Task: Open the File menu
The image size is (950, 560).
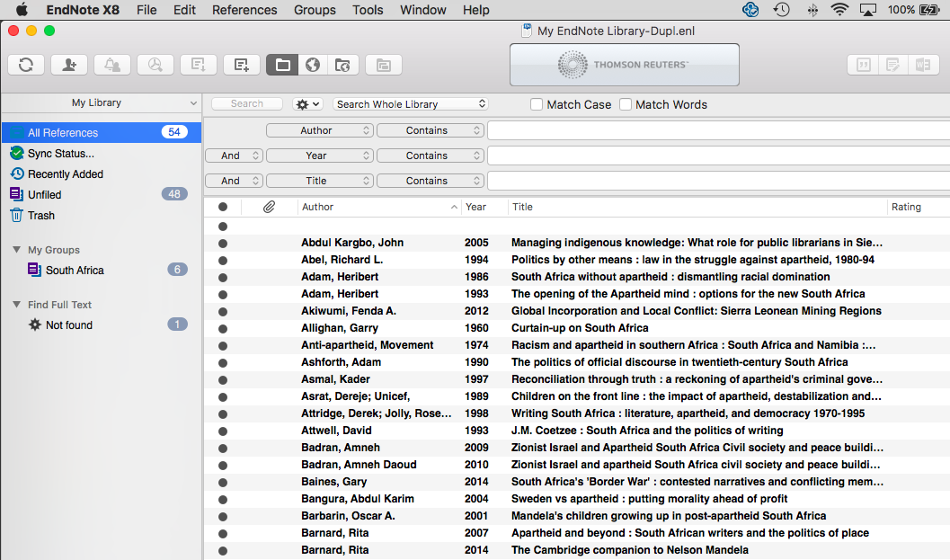Action: (x=146, y=10)
